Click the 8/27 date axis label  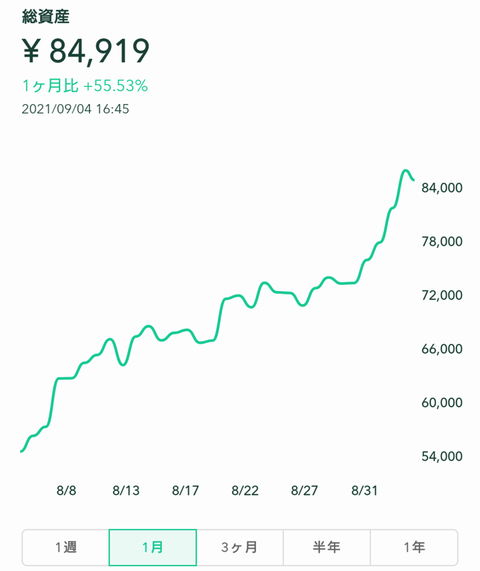(304, 491)
